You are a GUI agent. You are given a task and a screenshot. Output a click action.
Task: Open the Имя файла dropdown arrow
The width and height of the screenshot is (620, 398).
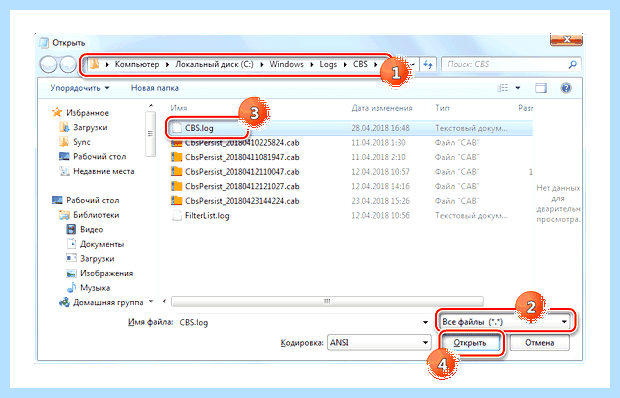(425, 322)
